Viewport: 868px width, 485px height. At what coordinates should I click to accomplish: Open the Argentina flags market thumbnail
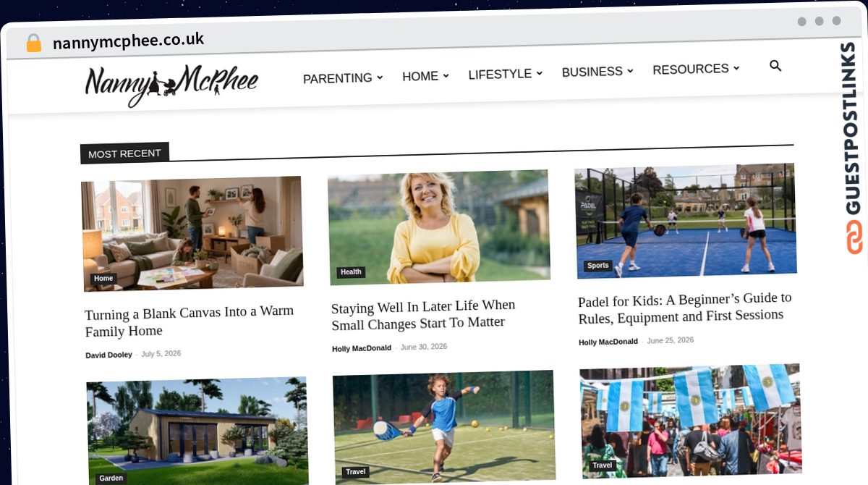pyautogui.click(x=691, y=421)
